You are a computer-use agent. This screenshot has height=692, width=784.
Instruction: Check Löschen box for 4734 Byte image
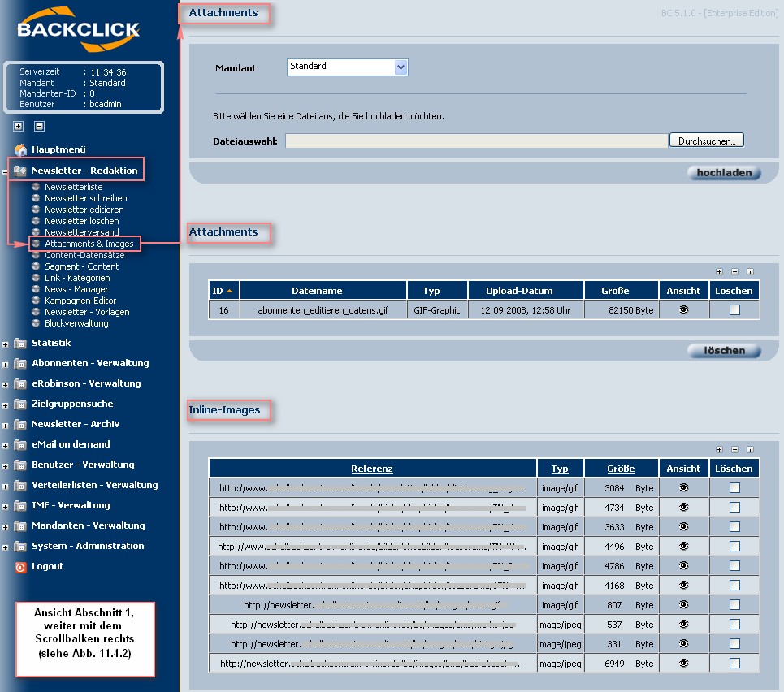[734, 508]
